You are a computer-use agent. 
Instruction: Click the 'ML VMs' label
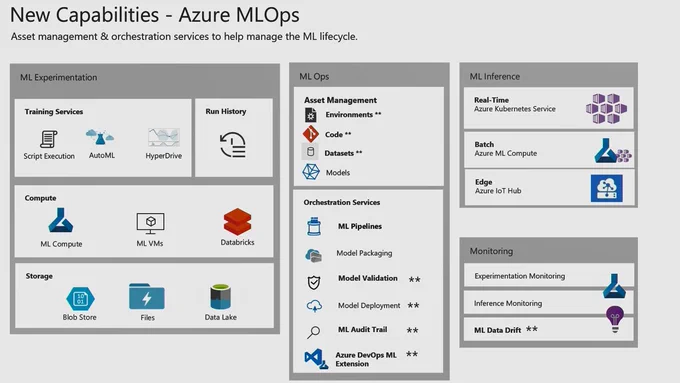click(150, 244)
